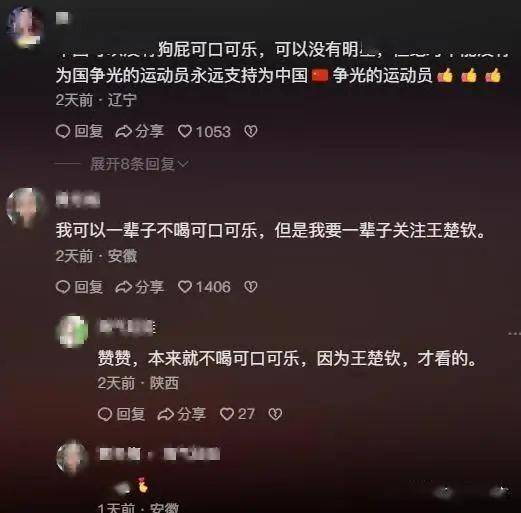The height and width of the screenshot is (513, 521).
Task: Share the Anhui 可口可乐 comment
Action: (x=139, y=287)
